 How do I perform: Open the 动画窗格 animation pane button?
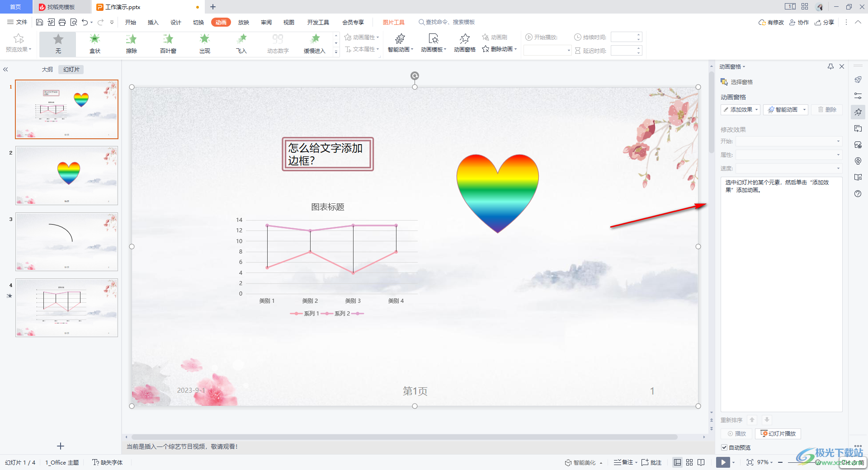tap(464, 43)
